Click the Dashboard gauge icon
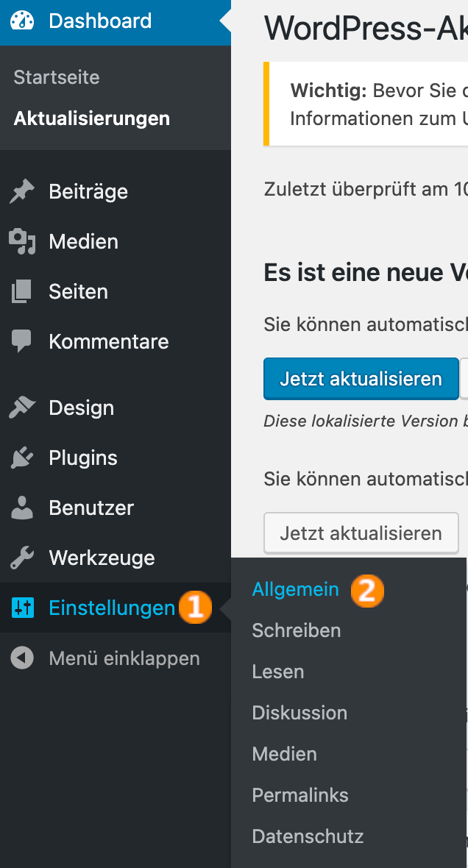This screenshot has height=868, width=468. [22, 21]
